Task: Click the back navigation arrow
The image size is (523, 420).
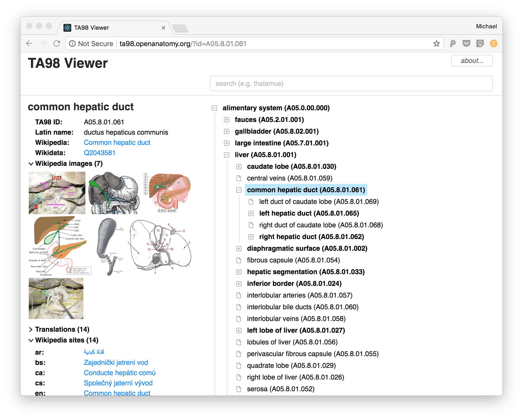Action: (x=30, y=44)
